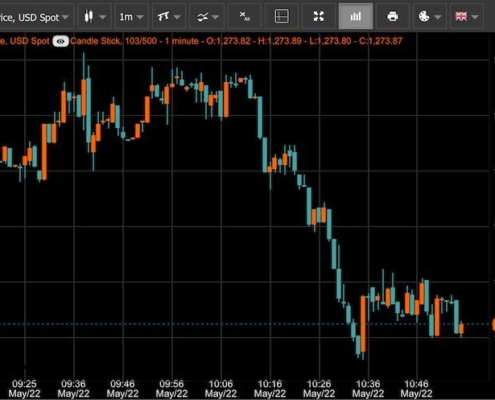The width and height of the screenshot is (495, 400).
Task: Click the 10:46 May/22 time axis label
Action: pos(416,389)
